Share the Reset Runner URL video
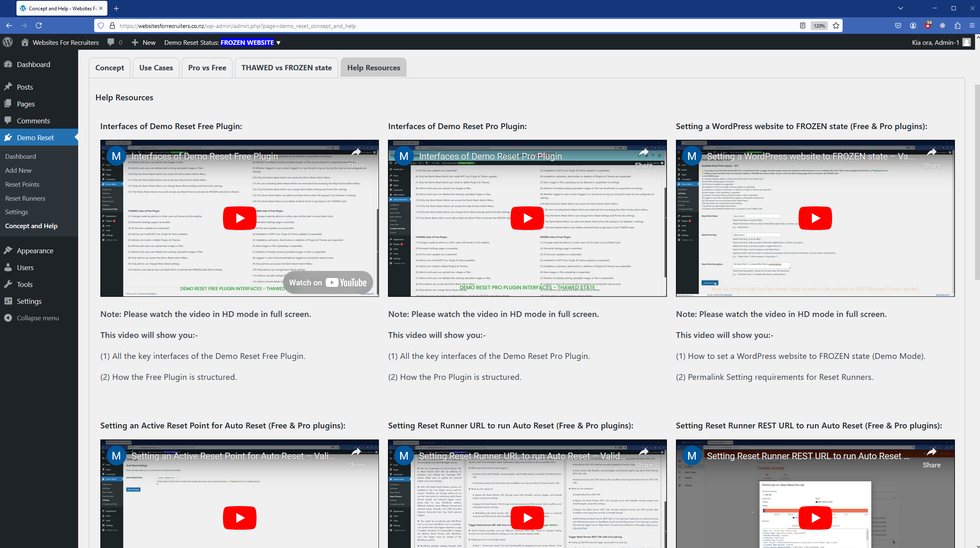The image size is (980, 548). tap(643, 458)
